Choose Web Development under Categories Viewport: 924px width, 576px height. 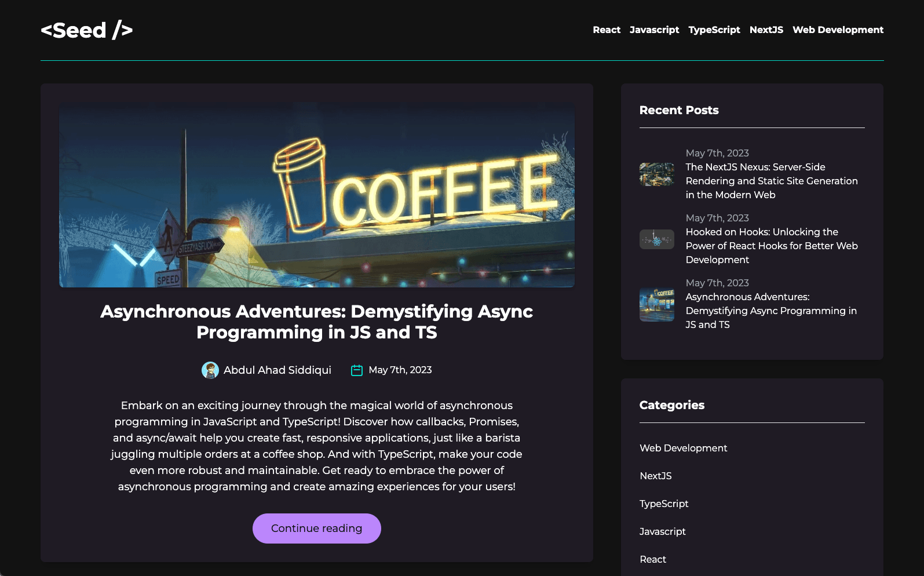[683, 448]
